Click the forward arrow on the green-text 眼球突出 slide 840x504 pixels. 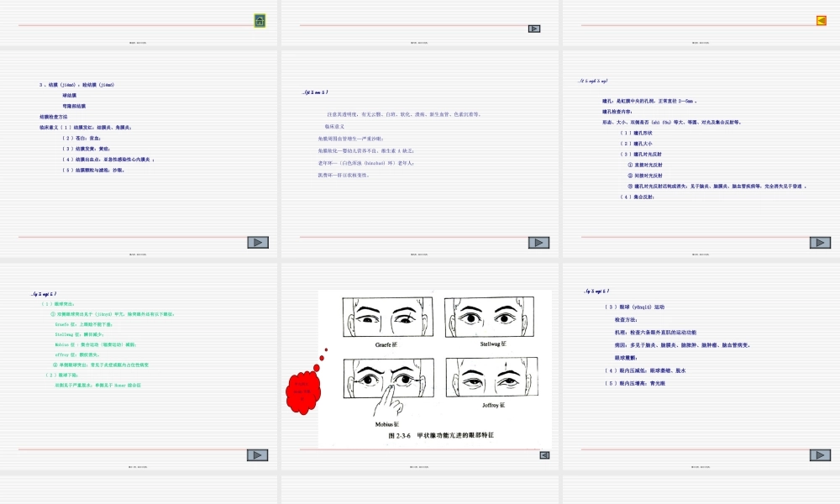(258, 455)
